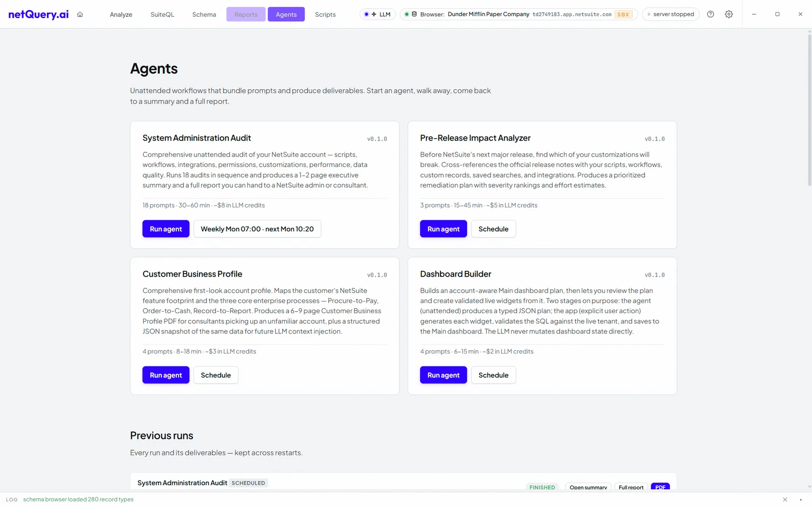Screen dimensions: 812x507
Task: Click the SBX sandbox badge
Action: coord(623,14)
